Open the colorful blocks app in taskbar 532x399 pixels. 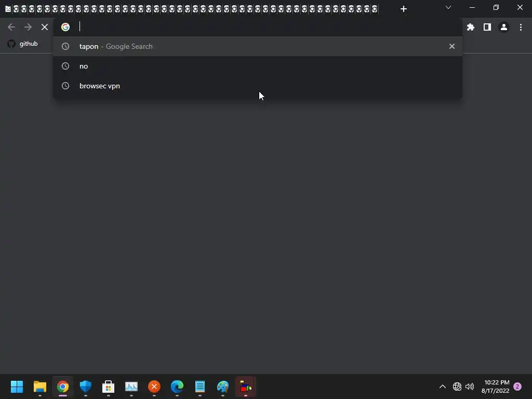pyautogui.click(x=246, y=387)
